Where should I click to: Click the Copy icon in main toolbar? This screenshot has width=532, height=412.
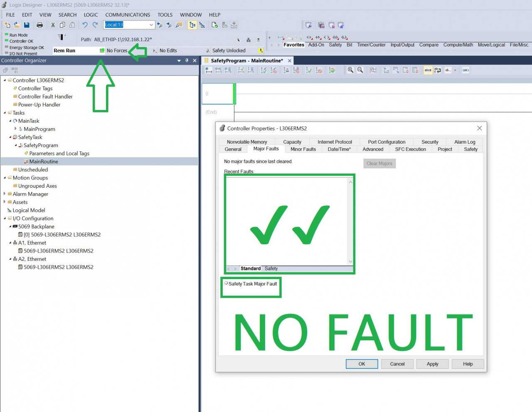coord(62,25)
